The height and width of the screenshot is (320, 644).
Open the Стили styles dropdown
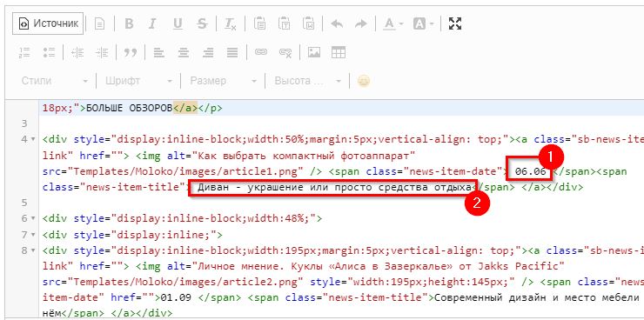coord(54,81)
